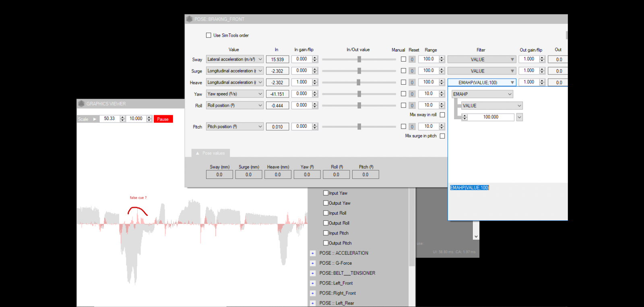Image resolution: width=644 pixels, height=307 pixels.
Task: Click the Reset button for Pitch row
Action: pos(412,127)
